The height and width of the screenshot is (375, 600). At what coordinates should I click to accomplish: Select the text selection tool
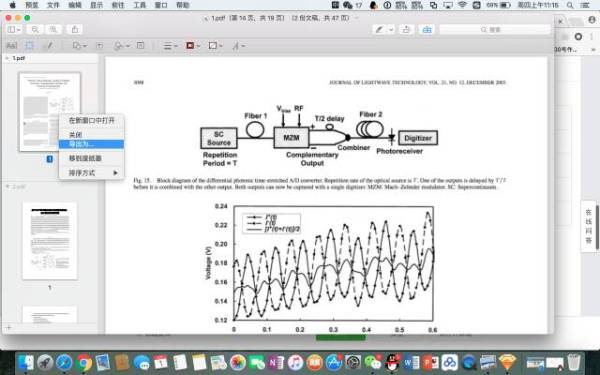coord(11,46)
